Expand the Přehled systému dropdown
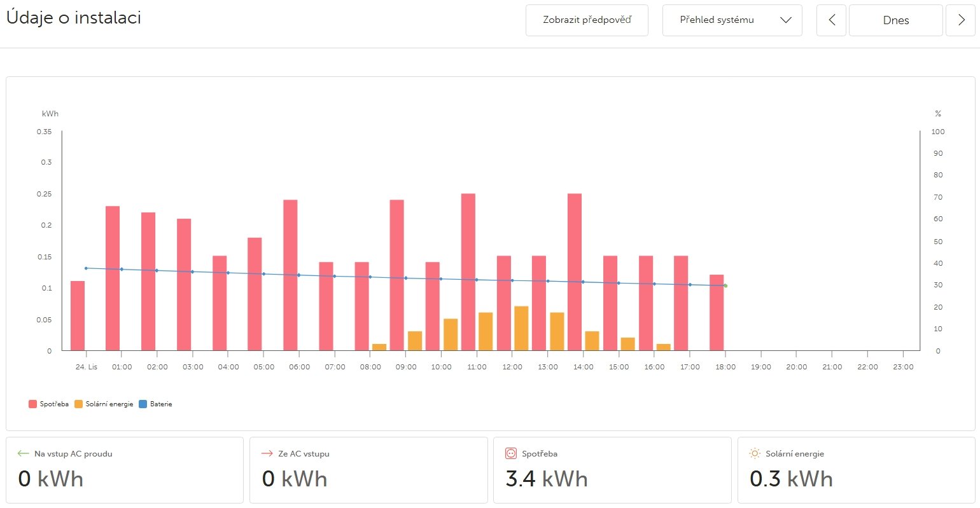 [x=732, y=20]
